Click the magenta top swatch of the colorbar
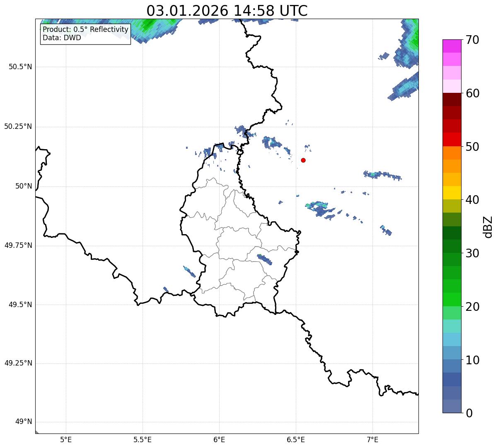The image size is (498, 448). (x=452, y=46)
